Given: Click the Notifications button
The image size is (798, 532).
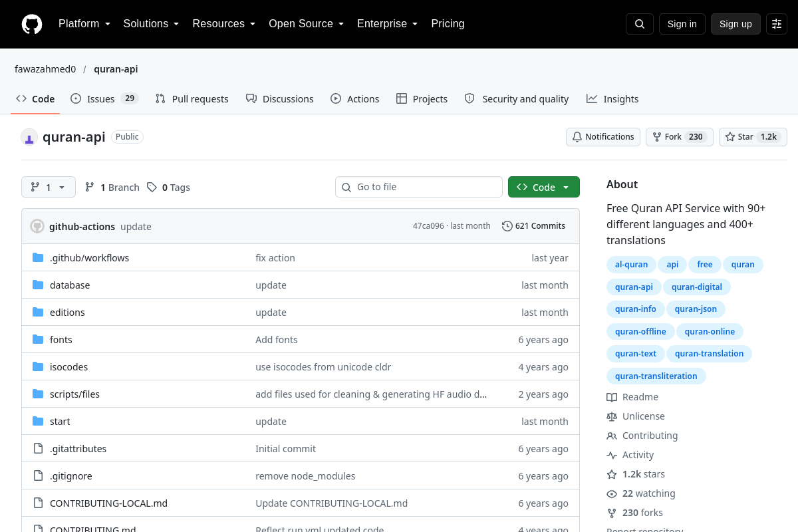Looking at the screenshot, I should tap(603, 137).
